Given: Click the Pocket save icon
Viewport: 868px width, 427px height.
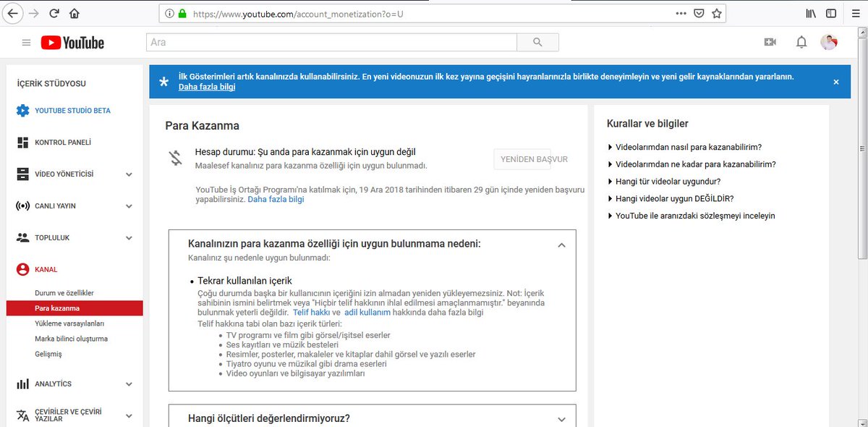Looking at the screenshot, I should pos(699,13).
